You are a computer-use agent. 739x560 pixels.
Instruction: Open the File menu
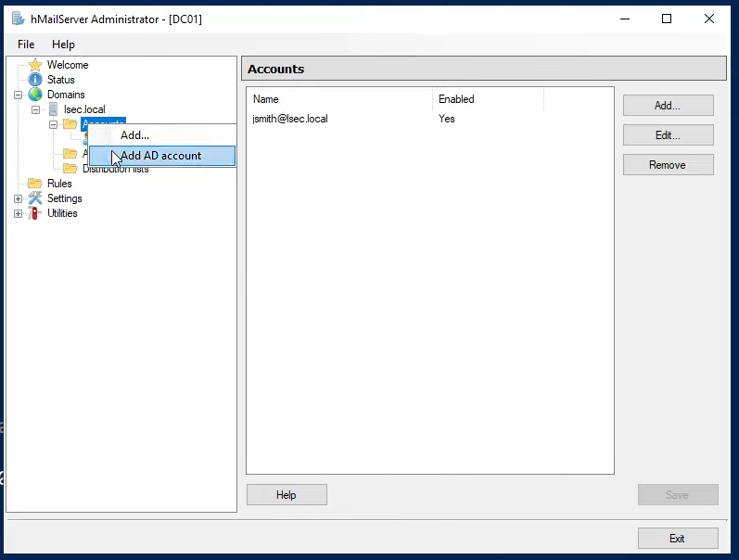pos(26,45)
